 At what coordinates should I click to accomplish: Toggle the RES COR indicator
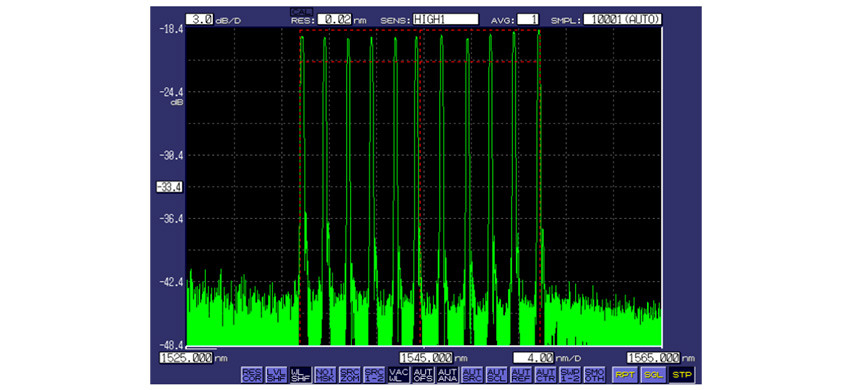252,375
